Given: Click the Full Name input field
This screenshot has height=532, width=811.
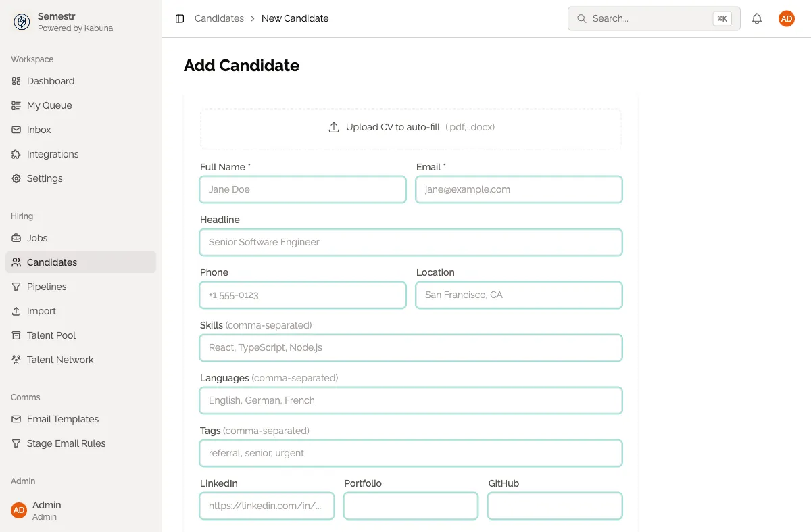Looking at the screenshot, I should 302,189.
